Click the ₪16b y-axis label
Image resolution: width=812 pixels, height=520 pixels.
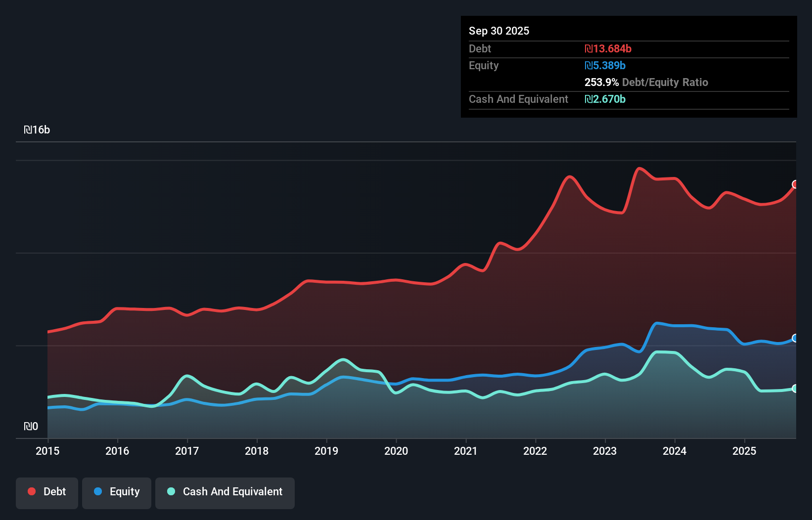(37, 130)
